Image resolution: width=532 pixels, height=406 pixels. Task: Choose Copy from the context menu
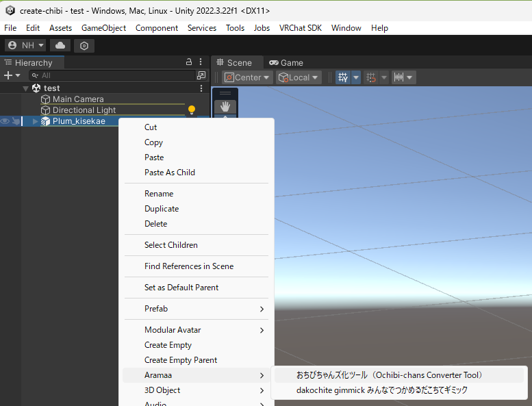tap(197, 142)
